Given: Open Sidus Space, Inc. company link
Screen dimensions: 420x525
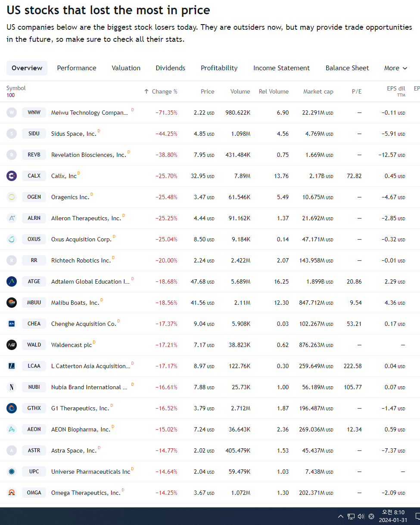Looking at the screenshot, I should [74, 134].
